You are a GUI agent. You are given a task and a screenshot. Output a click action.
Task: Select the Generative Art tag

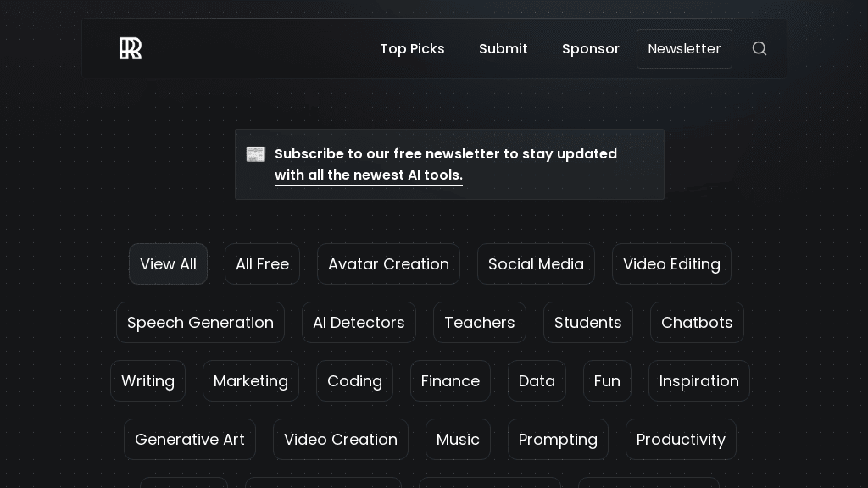click(190, 440)
